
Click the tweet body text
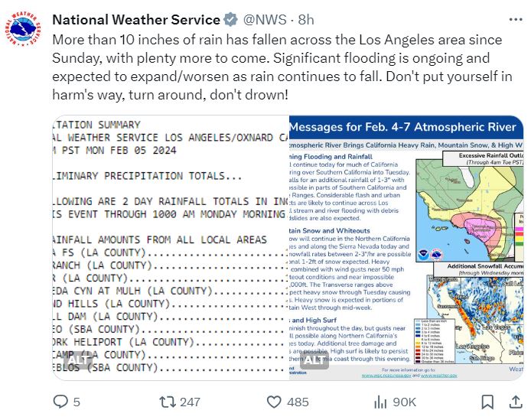(282, 67)
